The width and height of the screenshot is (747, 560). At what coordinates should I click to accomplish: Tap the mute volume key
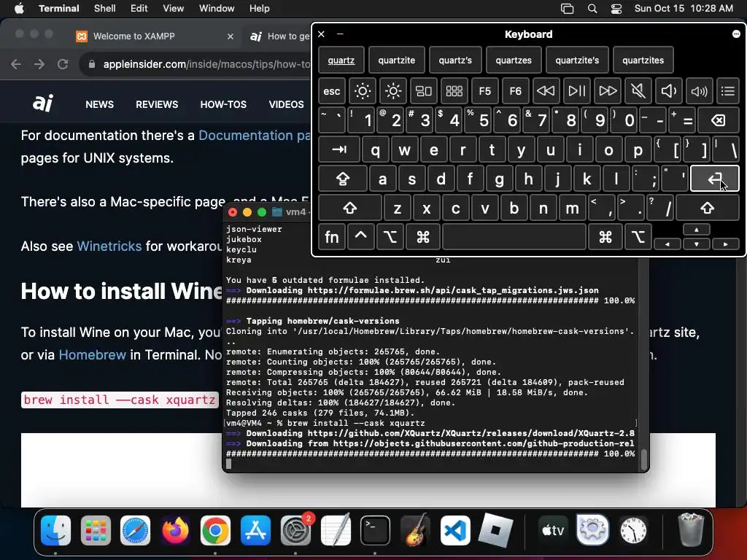(x=638, y=91)
